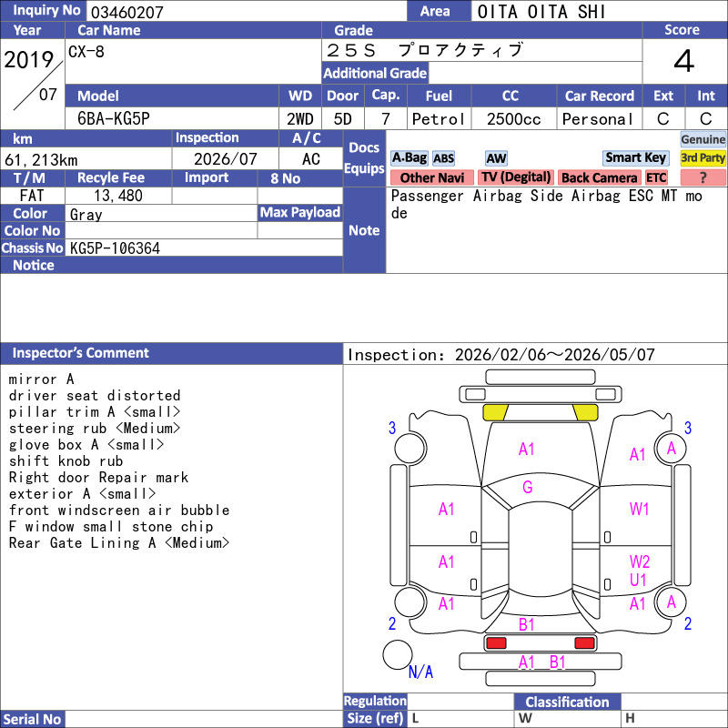Viewport: 728px width, 728px height.
Task: Click the Notice section header
Action: pyautogui.click(x=33, y=266)
